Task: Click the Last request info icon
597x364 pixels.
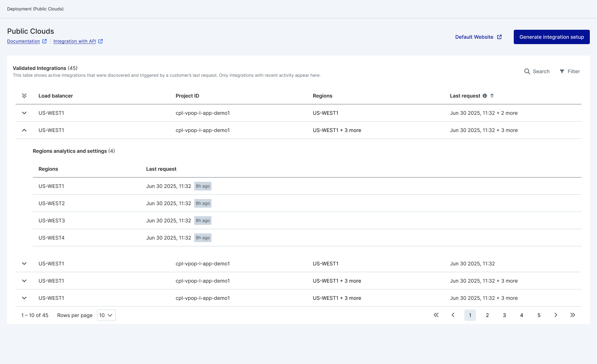Action: 485,96
